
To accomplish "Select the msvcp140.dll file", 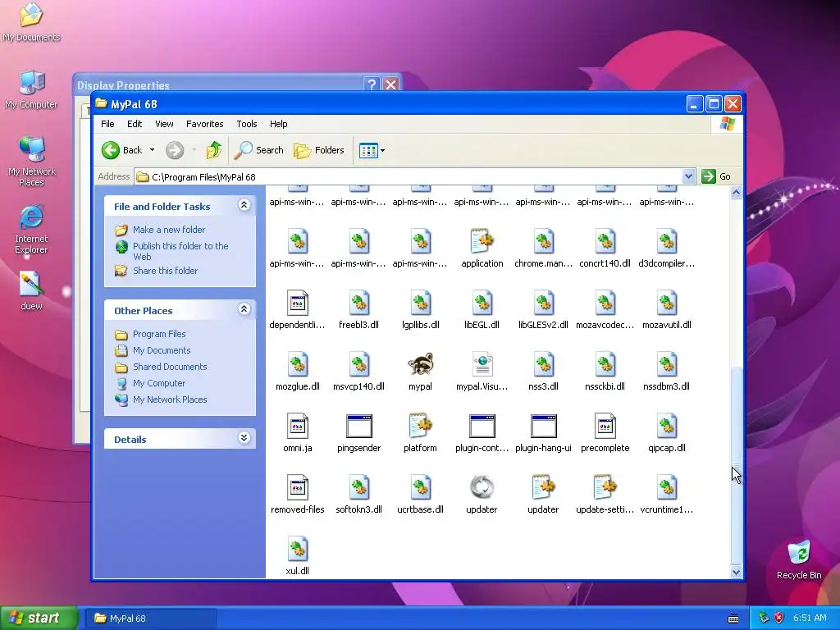I will coord(359,365).
